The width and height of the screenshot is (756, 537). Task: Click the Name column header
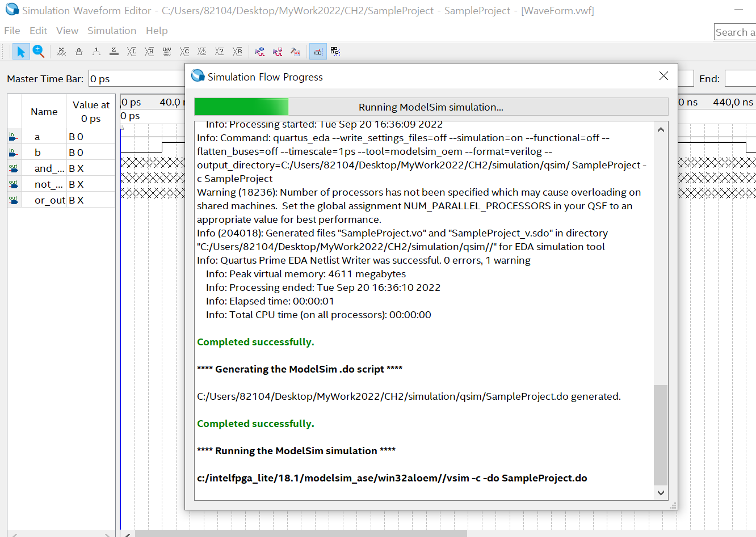44,112
